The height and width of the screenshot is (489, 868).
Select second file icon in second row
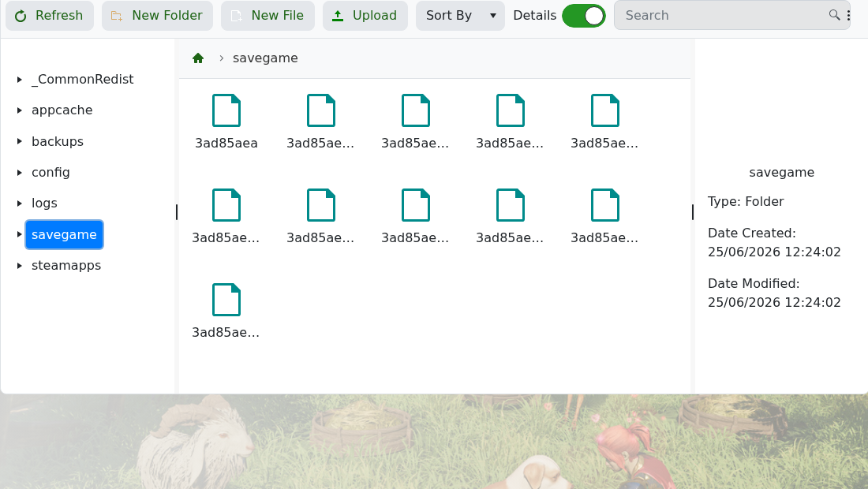pos(321,205)
